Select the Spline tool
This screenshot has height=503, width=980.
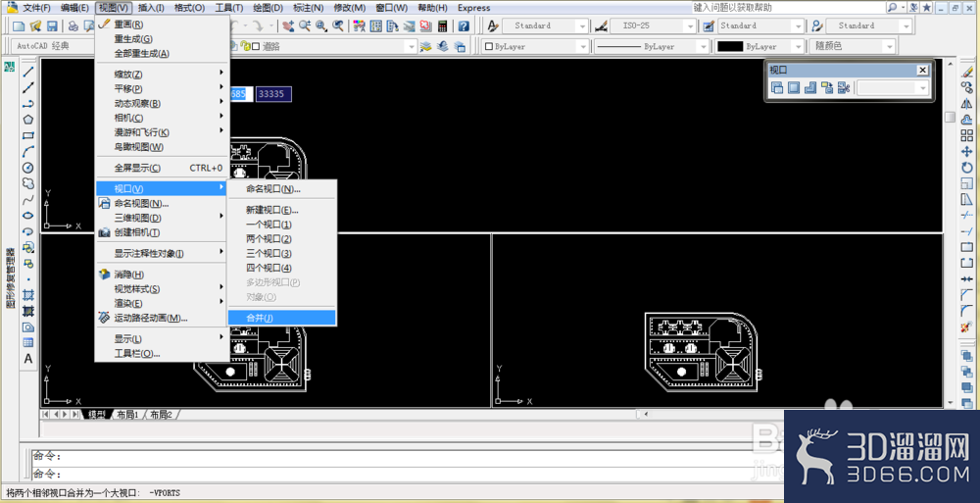click(x=28, y=200)
